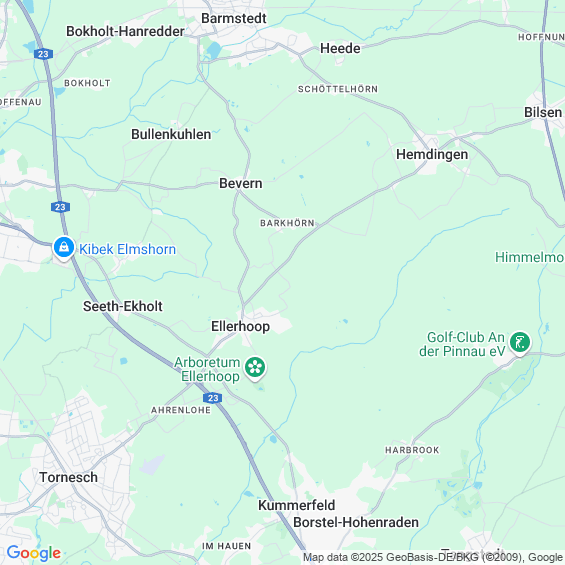Open the Arboretum Ellerhoop text label
565x565 pixels.
coord(207,369)
